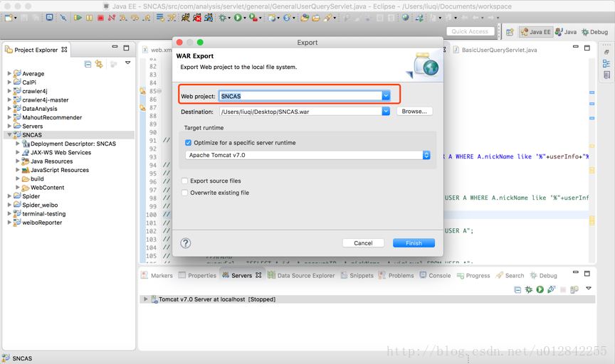Open the Web project dropdown arrow
This screenshot has width=615, height=364.
(x=386, y=96)
